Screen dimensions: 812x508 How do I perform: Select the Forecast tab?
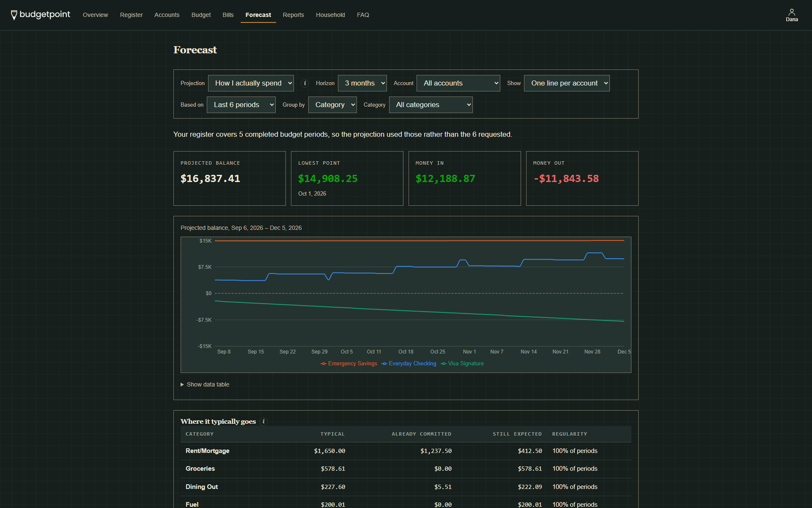258,15
